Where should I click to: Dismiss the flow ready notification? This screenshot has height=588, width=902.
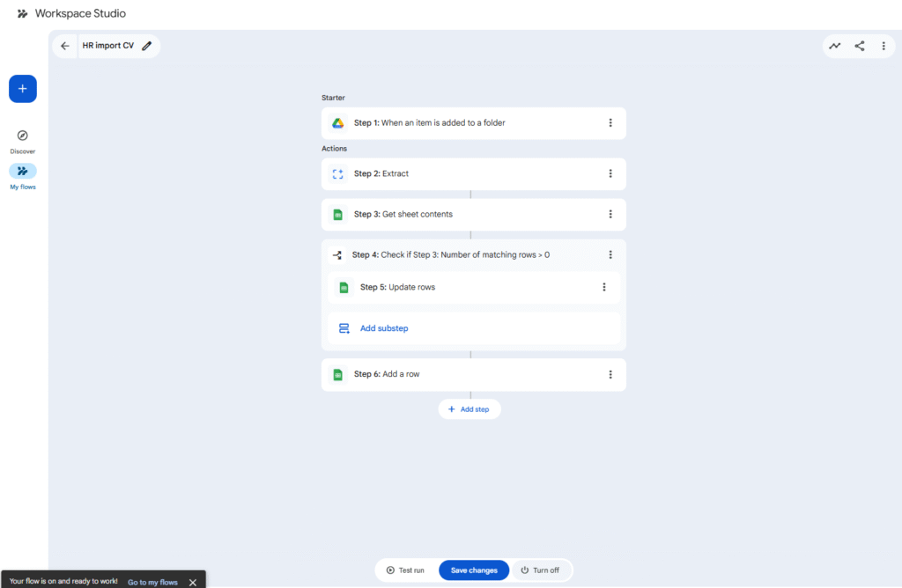pyautogui.click(x=193, y=582)
